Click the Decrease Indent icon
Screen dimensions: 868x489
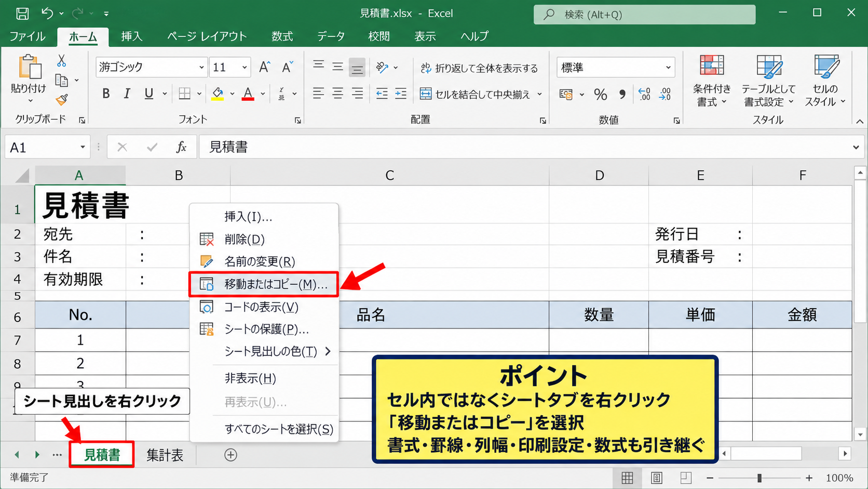pyautogui.click(x=382, y=94)
